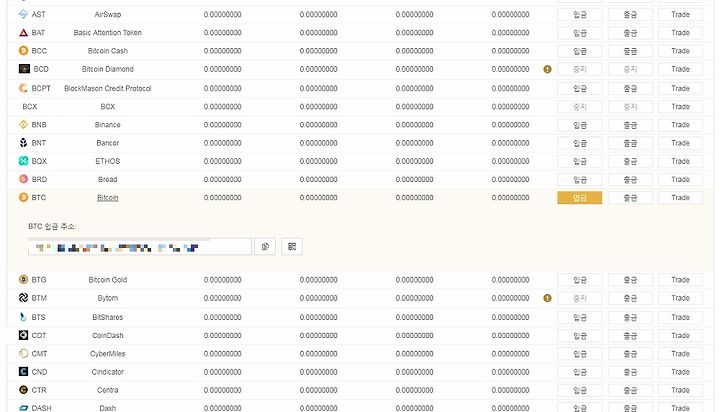Image resolution: width=720 pixels, height=412 pixels.
Task: Click the BRD Bread coin icon
Action: [x=23, y=179]
